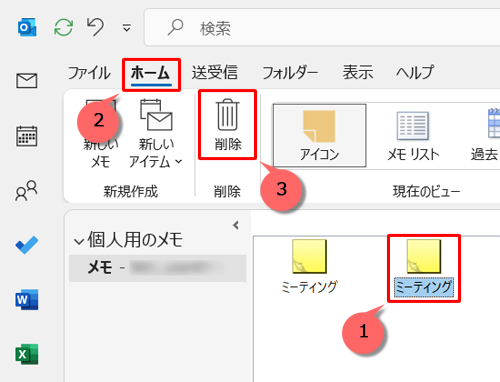Create a new memo with 新しいメモ
Viewport: 500px width, 382px height.
click(100, 134)
